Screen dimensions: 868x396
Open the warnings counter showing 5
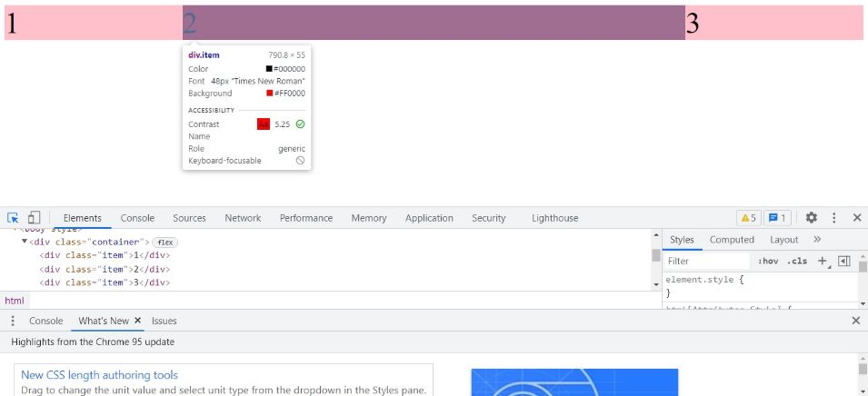tap(748, 218)
